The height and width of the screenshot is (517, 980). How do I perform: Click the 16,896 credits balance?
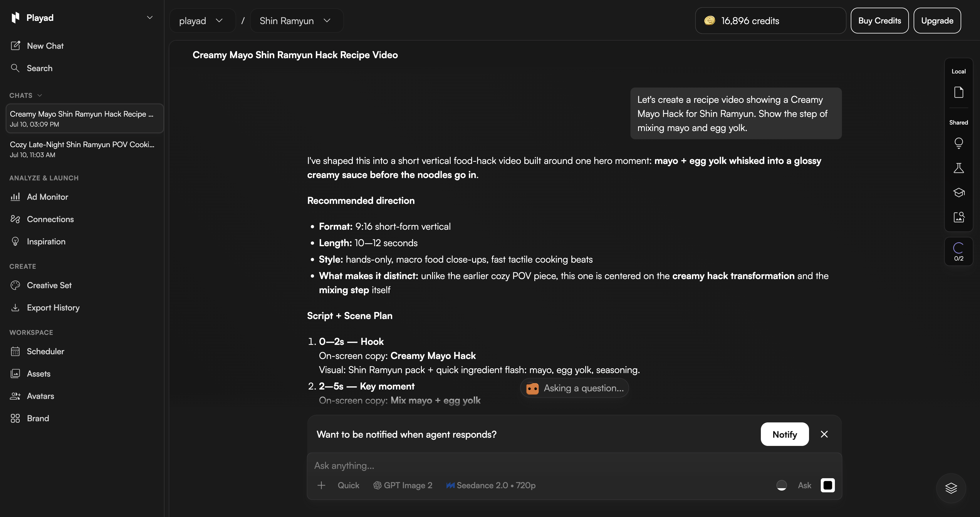coord(770,21)
